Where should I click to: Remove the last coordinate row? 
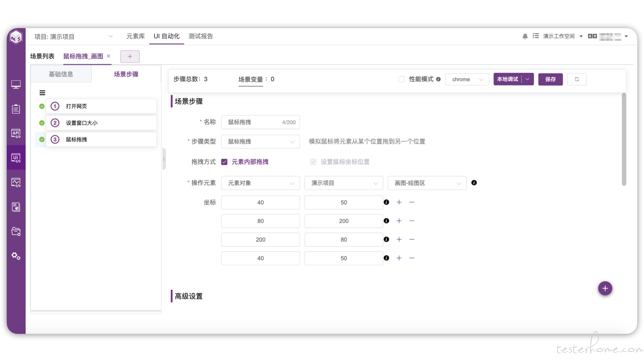point(412,258)
